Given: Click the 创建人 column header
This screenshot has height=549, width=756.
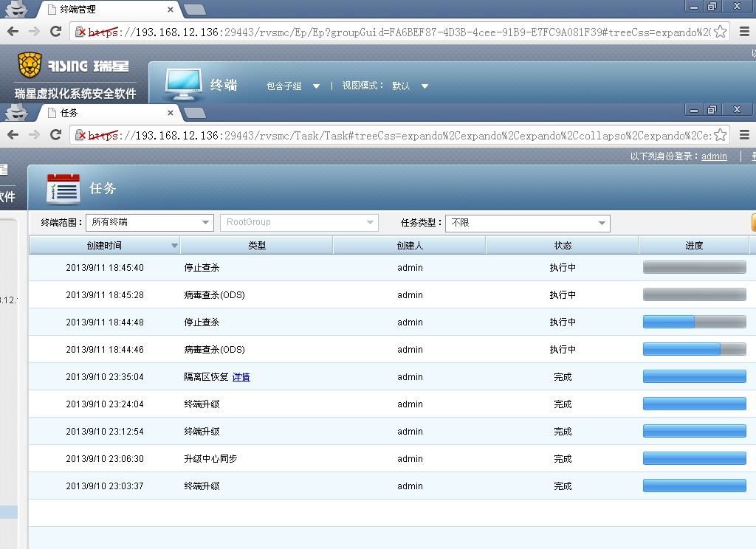Looking at the screenshot, I should 409,245.
